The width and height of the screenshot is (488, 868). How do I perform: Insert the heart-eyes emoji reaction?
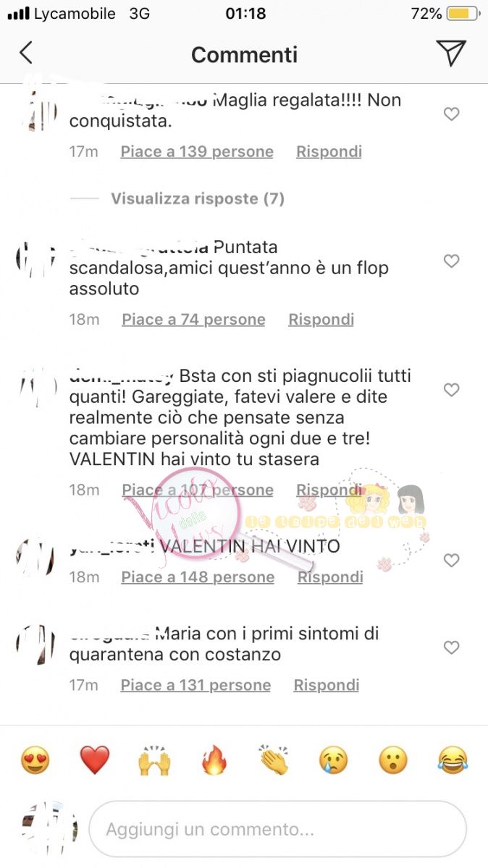coord(35,760)
